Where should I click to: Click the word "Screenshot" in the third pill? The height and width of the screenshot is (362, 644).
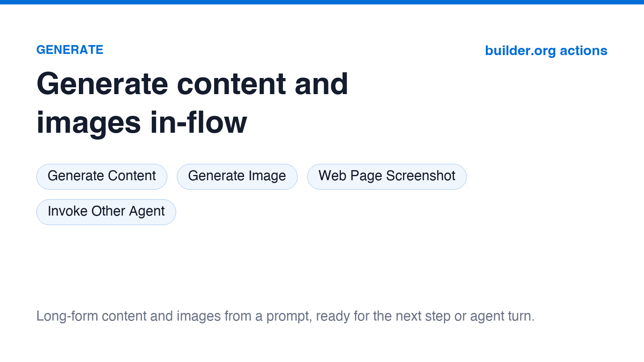click(421, 176)
